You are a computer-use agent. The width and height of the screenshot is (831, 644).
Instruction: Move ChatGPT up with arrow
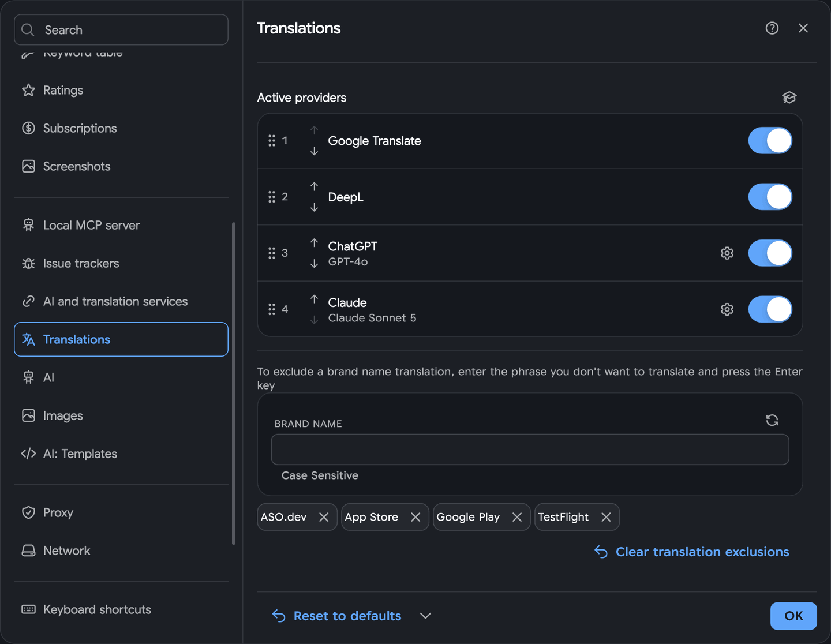pyautogui.click(x=314, y=243)
